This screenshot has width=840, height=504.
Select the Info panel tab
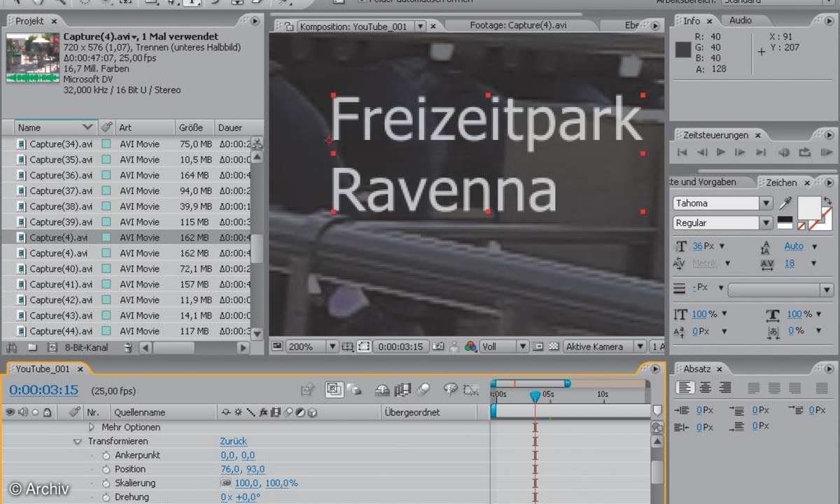692,21
